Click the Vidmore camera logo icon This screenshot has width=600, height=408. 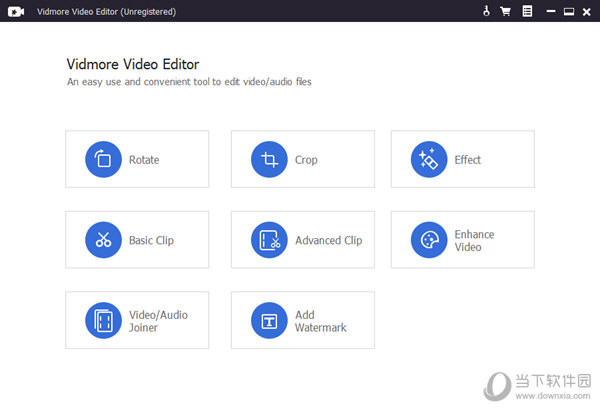coord(16,12)
